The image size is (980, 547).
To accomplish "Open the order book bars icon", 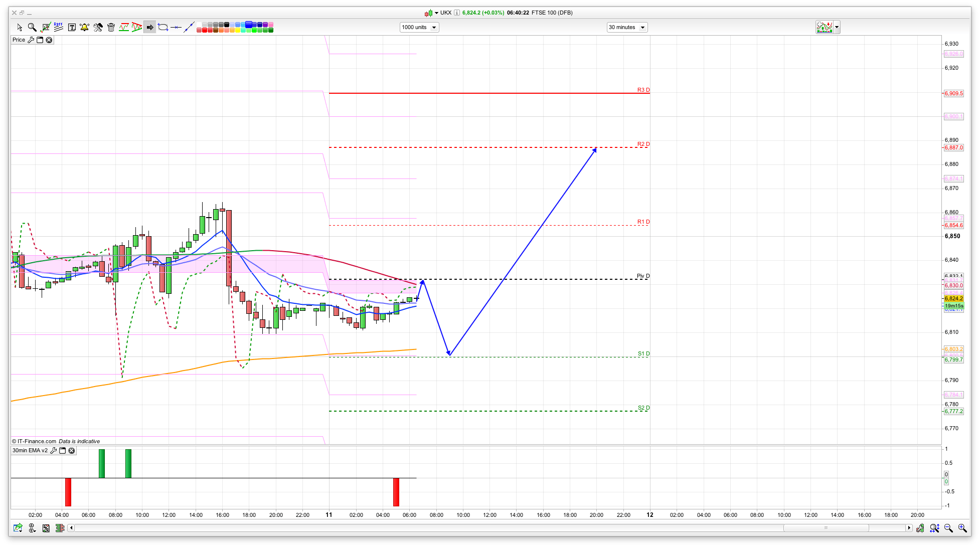I will 60,528.
